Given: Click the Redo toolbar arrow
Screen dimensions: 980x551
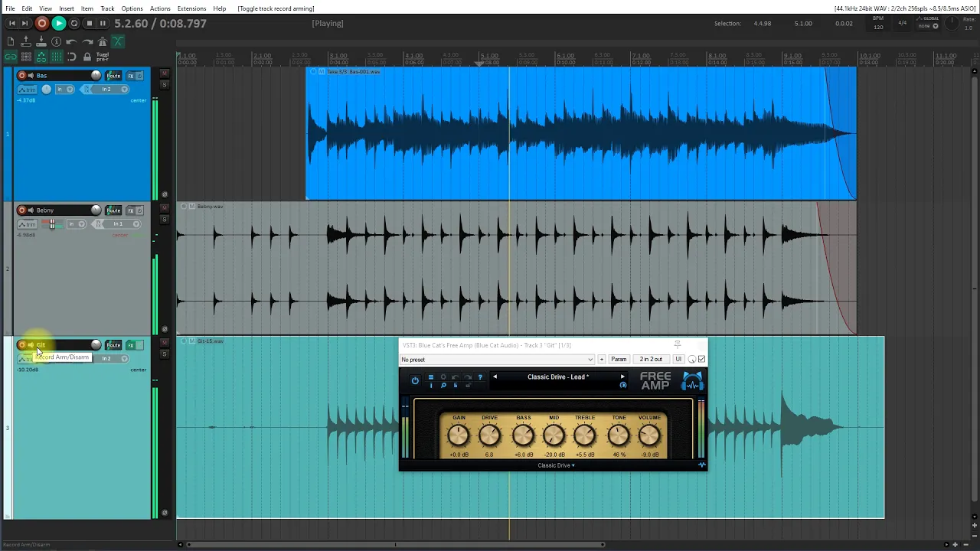Looking at the screenshot, I should [87, 42].
